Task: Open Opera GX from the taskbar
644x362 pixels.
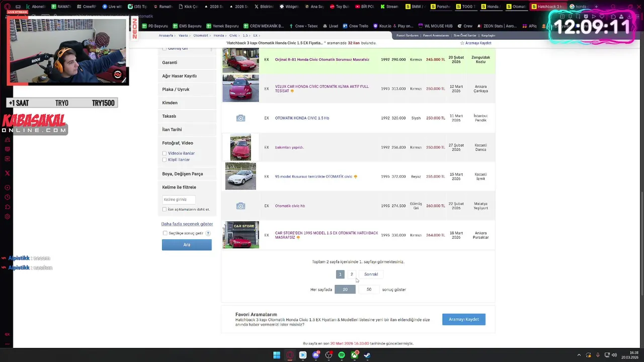Action: pos(290,355)
